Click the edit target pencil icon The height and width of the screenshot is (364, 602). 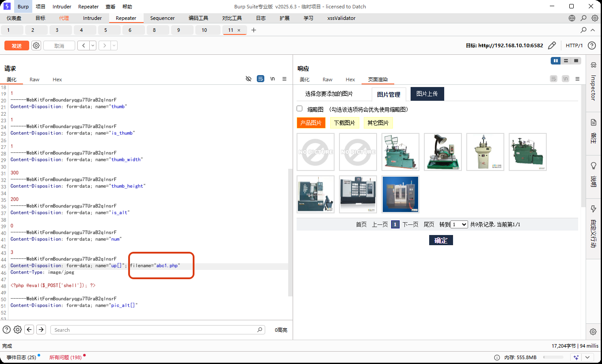click(552, 45)
